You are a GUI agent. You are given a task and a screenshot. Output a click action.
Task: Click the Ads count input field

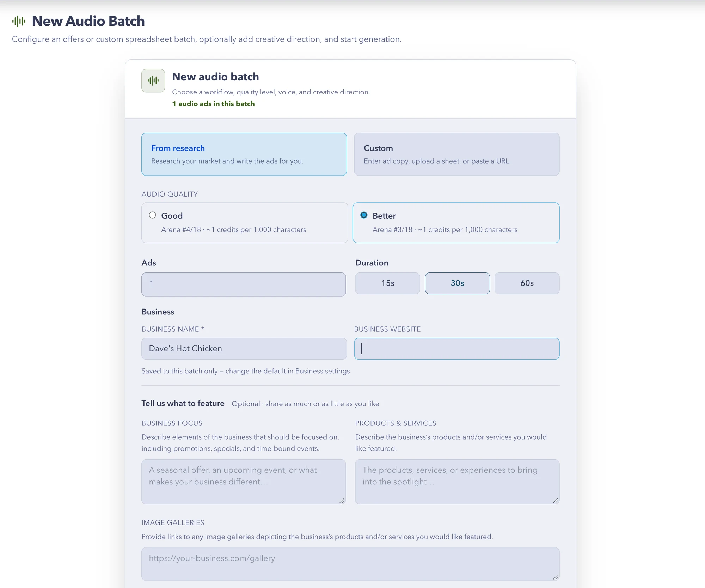click(x=244, y=284)
